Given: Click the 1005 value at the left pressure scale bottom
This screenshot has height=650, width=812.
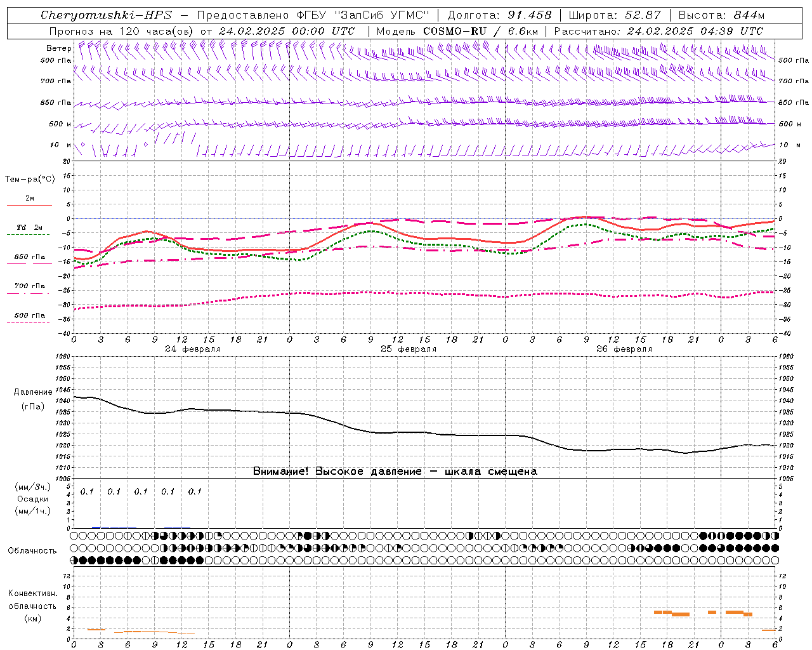Looking at the screenshot, I should click(63, 479).
